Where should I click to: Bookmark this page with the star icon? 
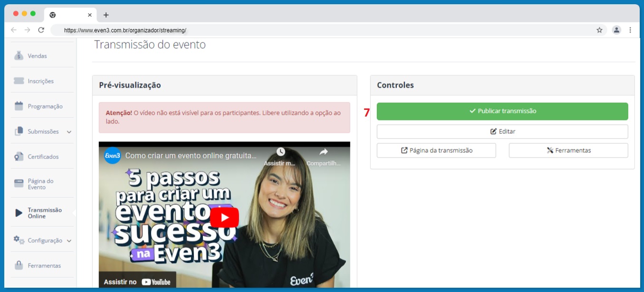tap(599, 30)
